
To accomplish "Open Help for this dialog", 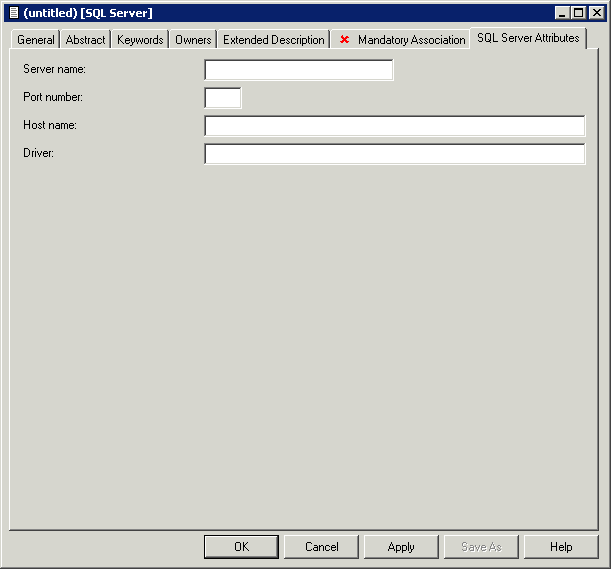I will (561, 547).
